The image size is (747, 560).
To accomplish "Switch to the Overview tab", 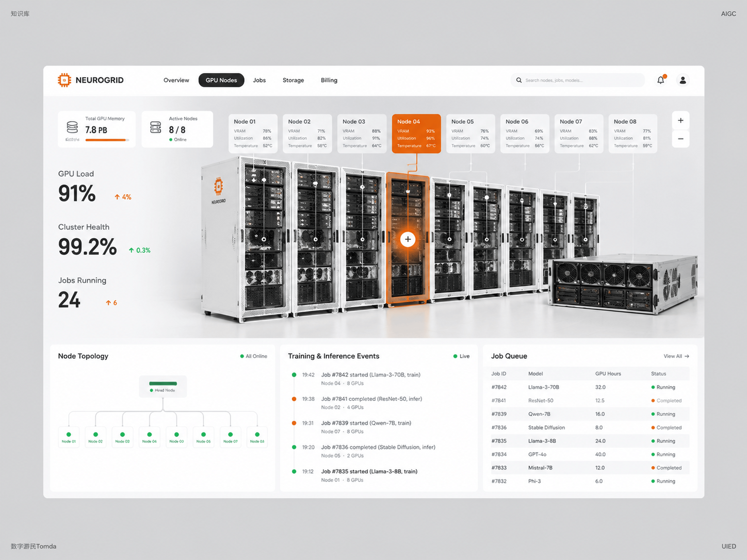I will 176,80.
